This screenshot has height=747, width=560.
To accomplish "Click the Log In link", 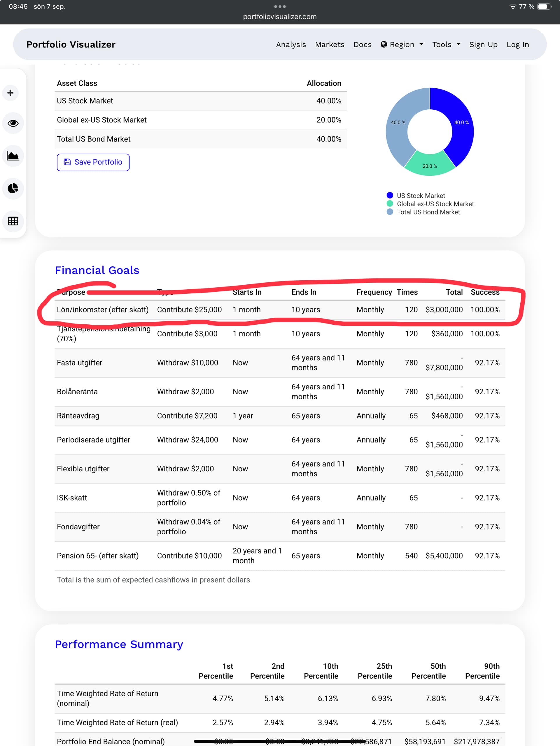I will coord(517,45).
